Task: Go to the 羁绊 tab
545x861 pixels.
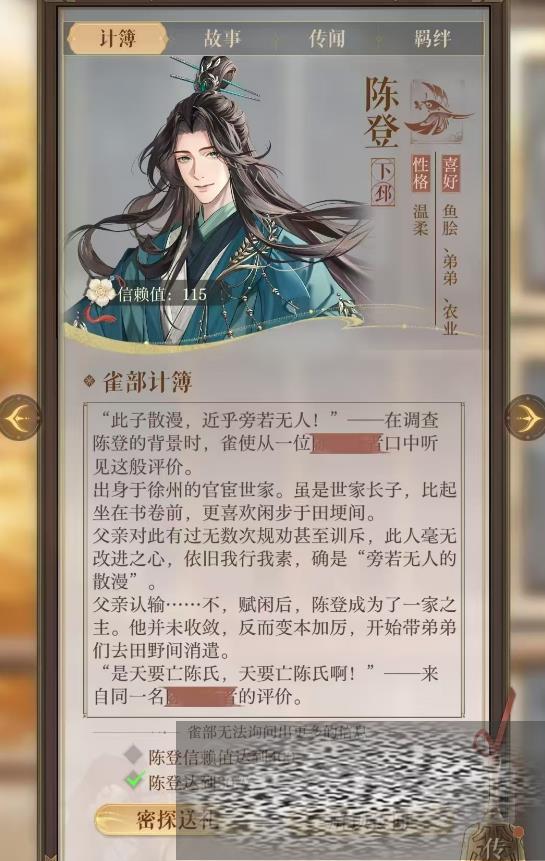Action: [432, 38]
